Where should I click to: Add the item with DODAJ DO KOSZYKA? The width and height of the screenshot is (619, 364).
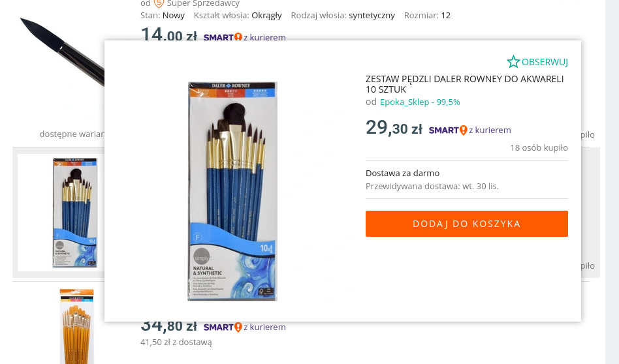(466, 224)
